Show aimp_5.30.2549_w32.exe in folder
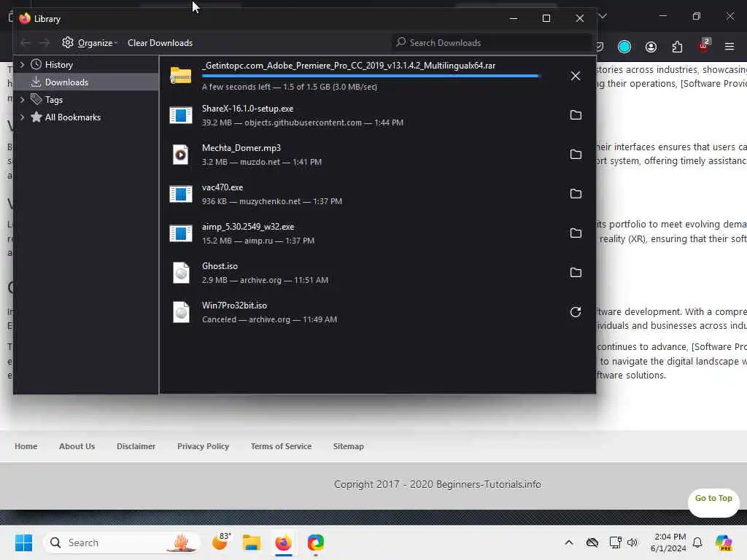747x560 pixels. [576, 233]
